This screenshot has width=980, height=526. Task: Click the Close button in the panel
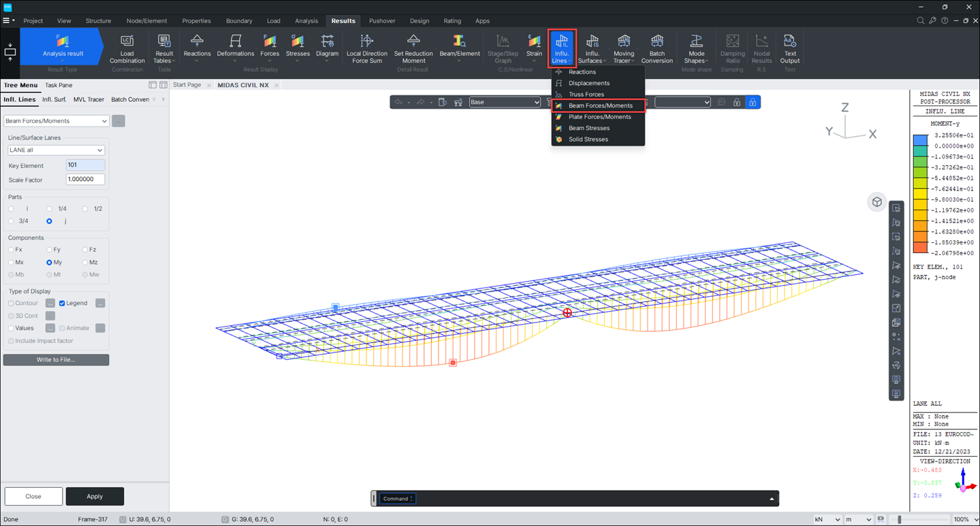(33, 496)
